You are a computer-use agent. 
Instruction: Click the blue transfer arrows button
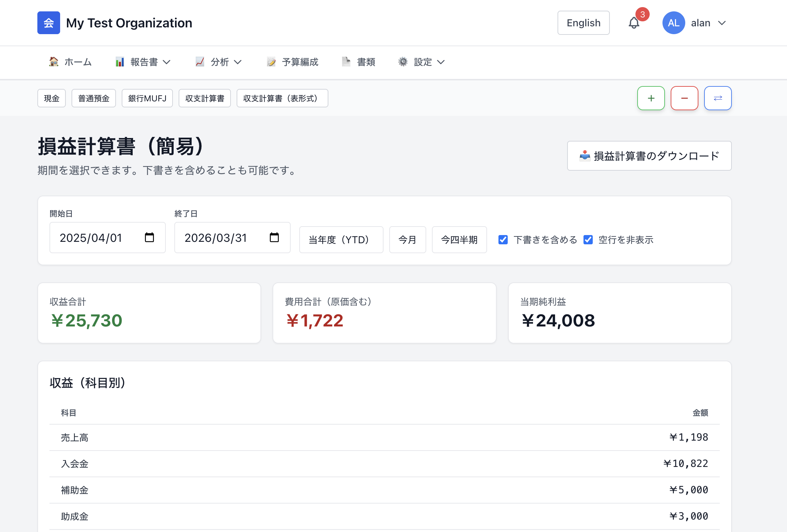[x=718, y=98]
